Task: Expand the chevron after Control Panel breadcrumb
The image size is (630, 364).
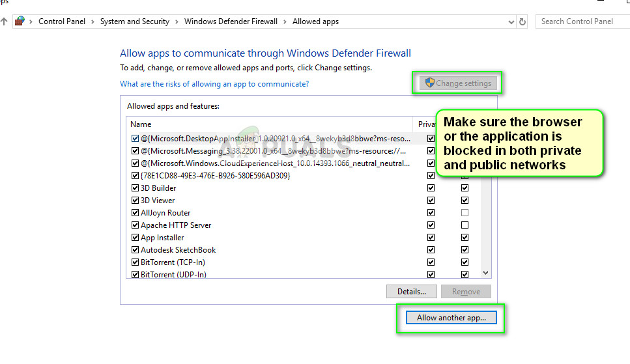Action: pos(93,21)
